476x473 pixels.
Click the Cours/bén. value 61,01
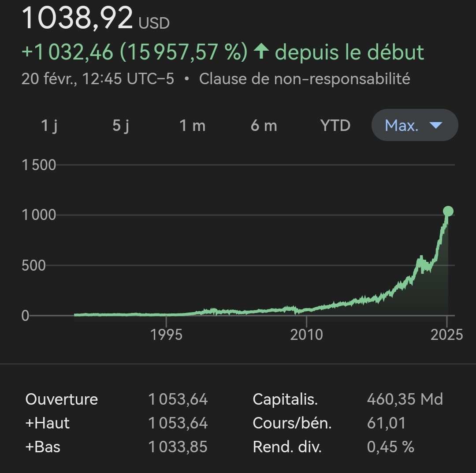point(386,423)
